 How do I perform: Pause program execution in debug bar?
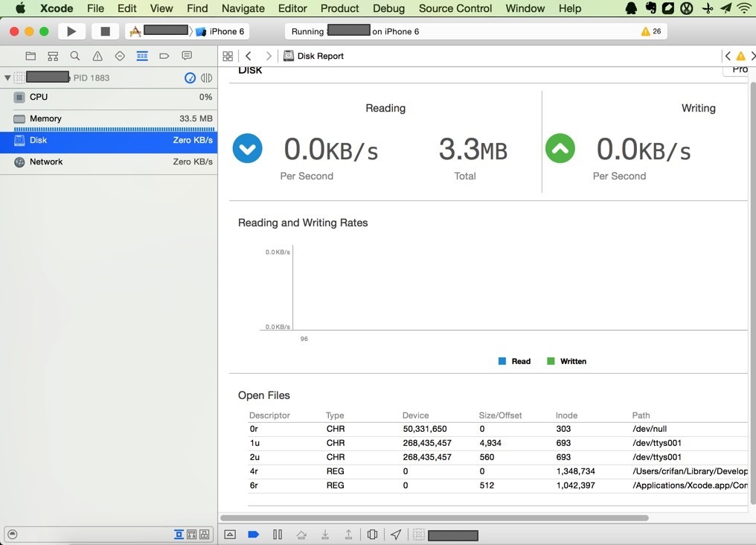coord(278,535)
